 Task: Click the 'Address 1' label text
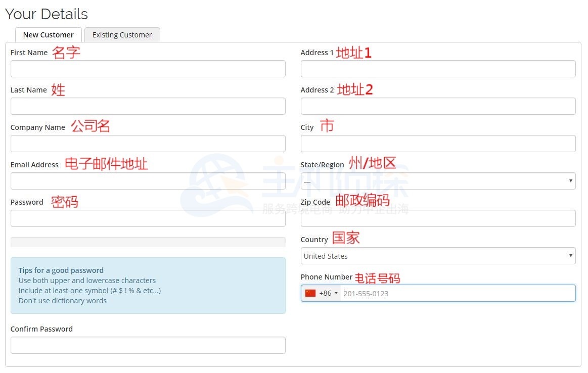(317, 53)
